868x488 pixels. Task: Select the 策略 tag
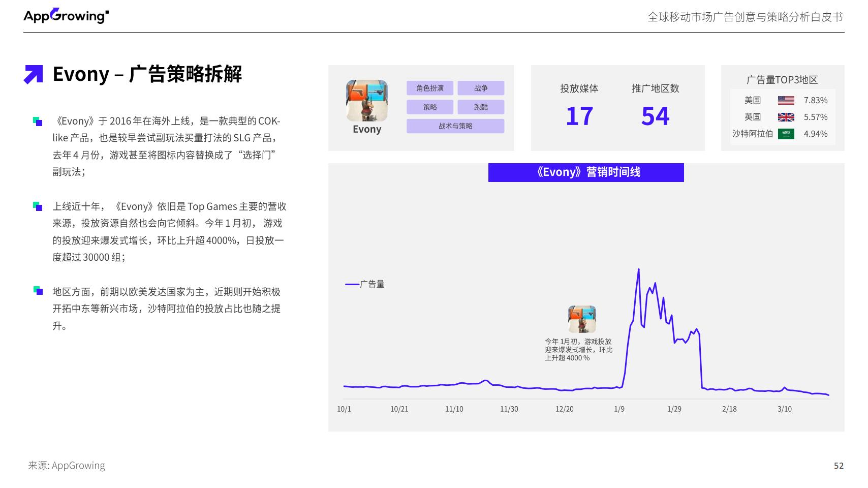[x=430, y=107]
